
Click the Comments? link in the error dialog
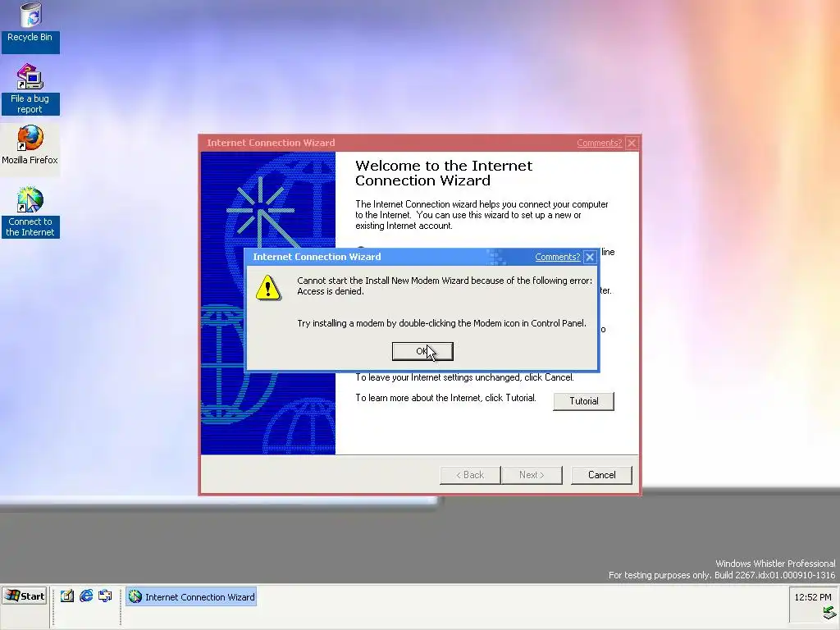(557, 257)
